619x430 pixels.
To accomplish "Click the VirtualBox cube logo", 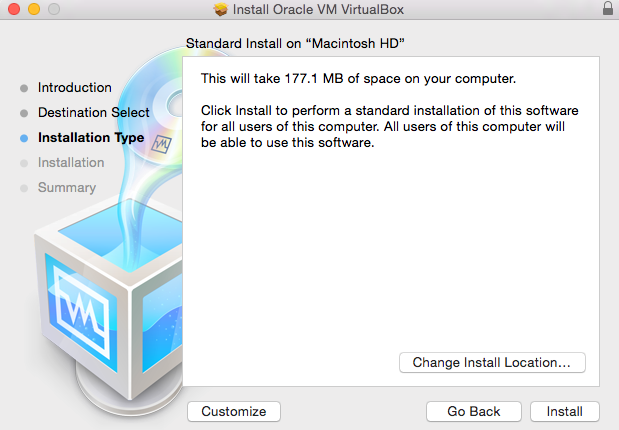I will (x=100, y=310).
